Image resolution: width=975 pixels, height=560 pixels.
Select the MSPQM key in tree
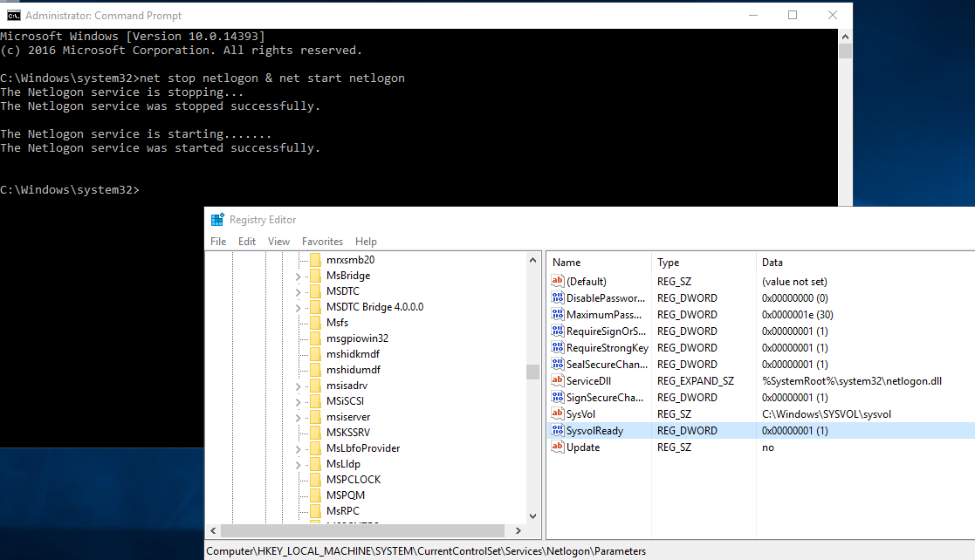pyautogui.click(x=346, y=495)
